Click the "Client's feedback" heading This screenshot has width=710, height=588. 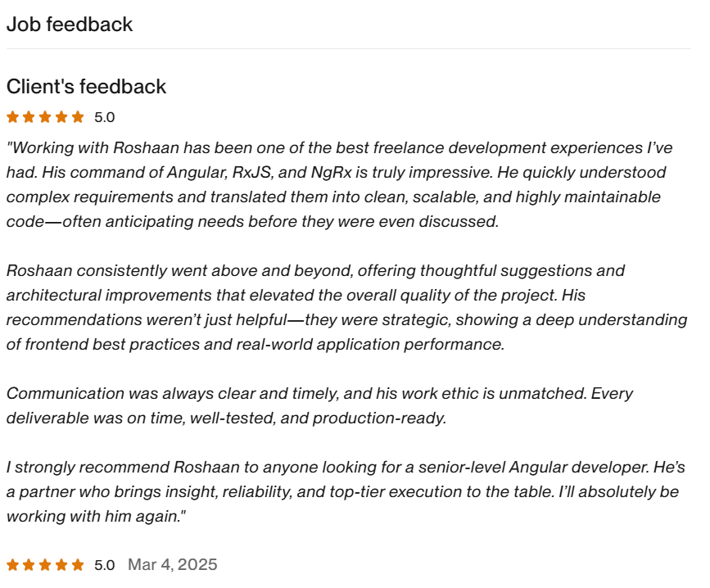pyautogui.click(x=86, y=87)
